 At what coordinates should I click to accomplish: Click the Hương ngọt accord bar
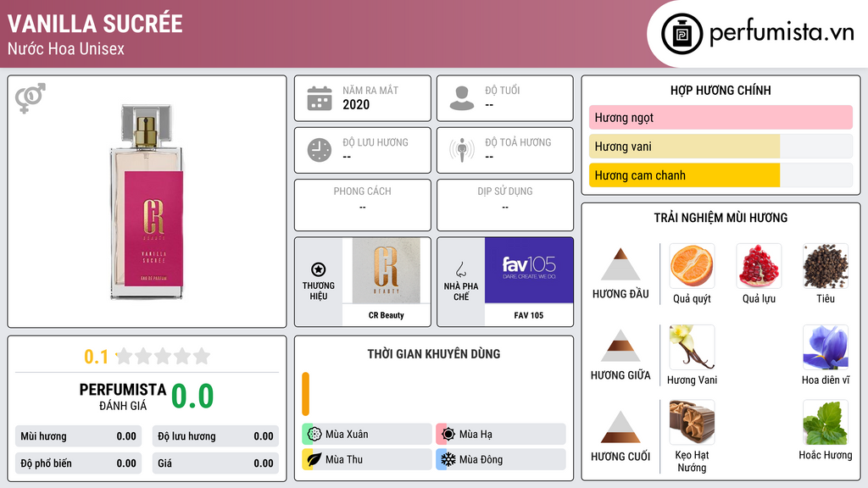(x=721, y=117)
